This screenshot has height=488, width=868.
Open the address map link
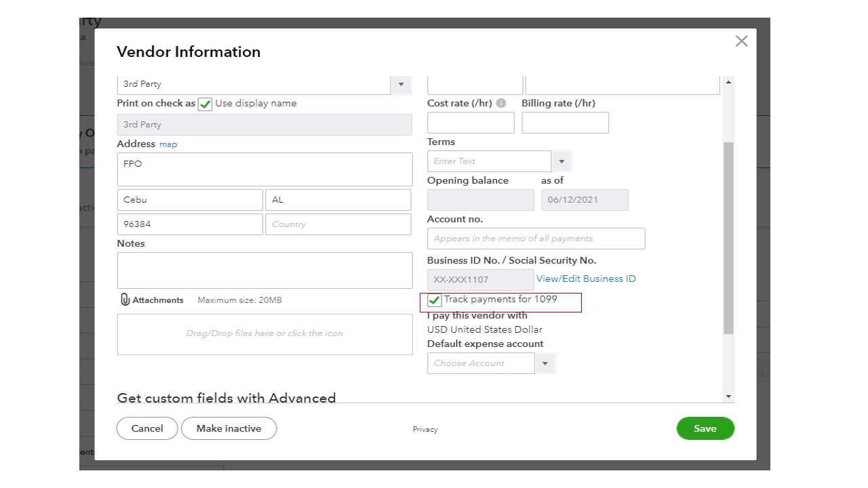click(x=168, y=144)
